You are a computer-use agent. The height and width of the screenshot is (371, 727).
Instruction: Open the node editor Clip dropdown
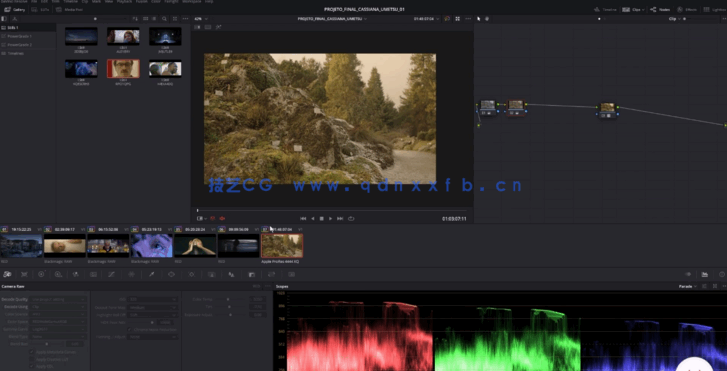(x=675, y=19)
